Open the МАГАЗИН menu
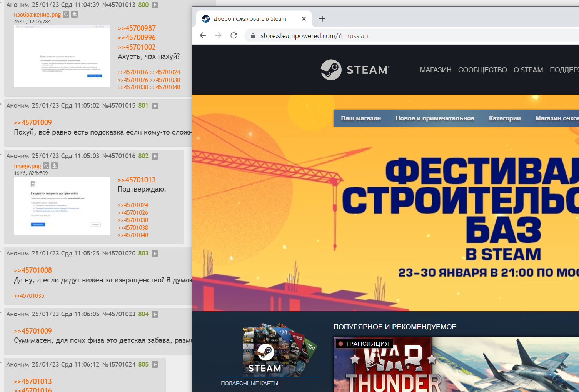Image resolution: width=579 pixels, height=392 pixels. (436, 70)
